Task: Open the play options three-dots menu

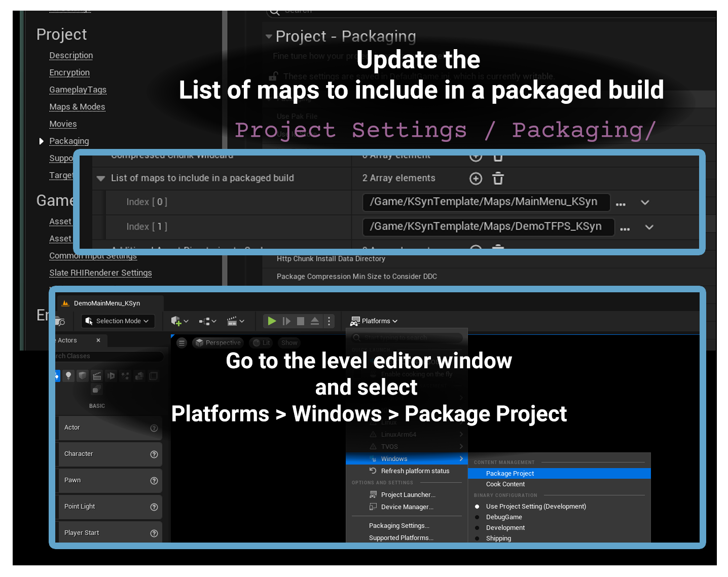Action: point(329,321)
